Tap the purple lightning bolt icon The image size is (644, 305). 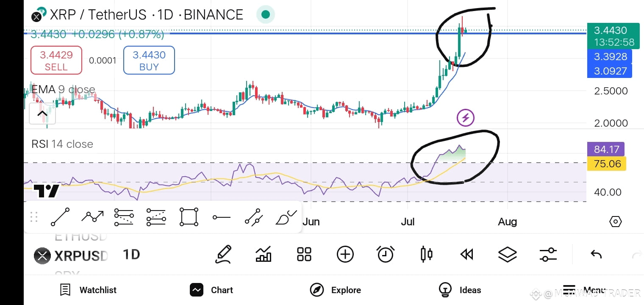[466, 117]
